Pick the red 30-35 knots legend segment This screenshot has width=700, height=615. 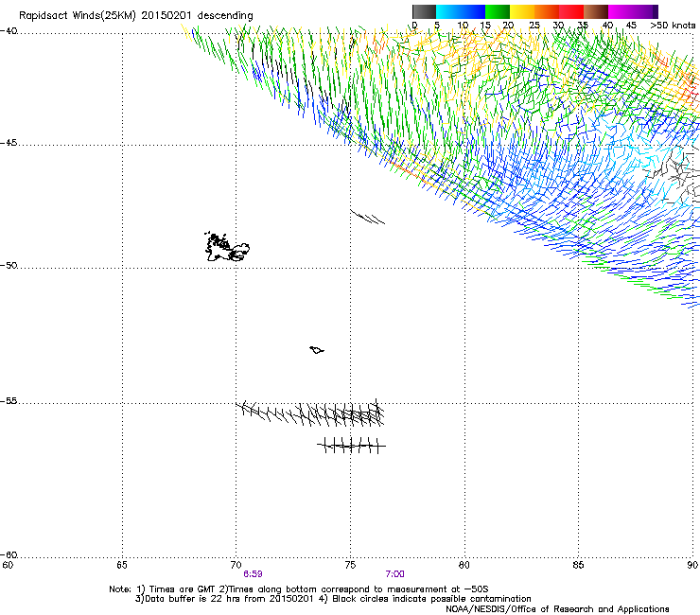(x=571, y=11)
